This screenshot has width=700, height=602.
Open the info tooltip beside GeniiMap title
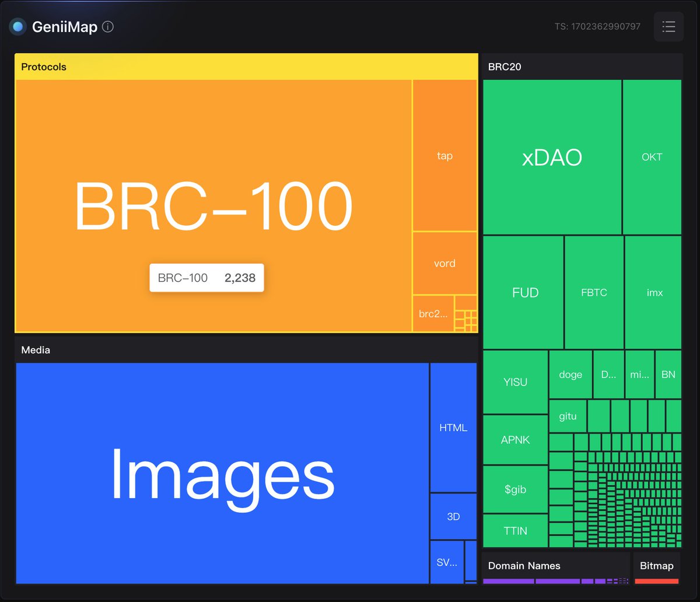pyautogui.click(x=108, y=26)
